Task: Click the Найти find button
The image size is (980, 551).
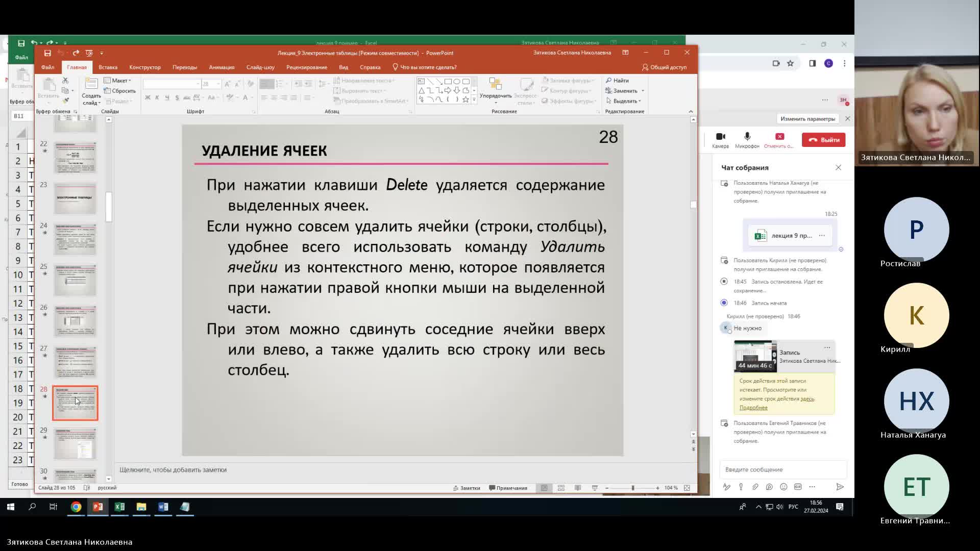Action: tap(618, 81)
